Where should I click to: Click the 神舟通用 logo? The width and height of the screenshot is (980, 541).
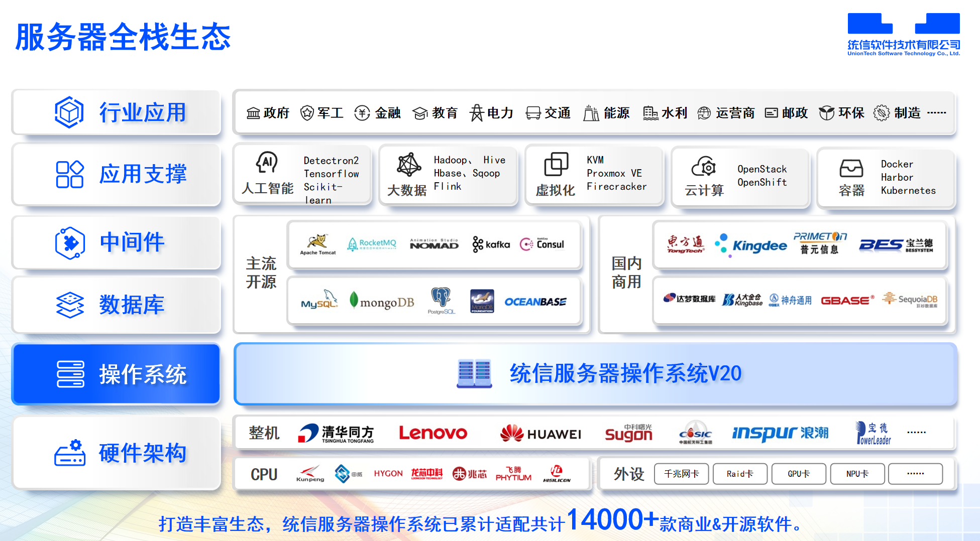tap(790, 300)
